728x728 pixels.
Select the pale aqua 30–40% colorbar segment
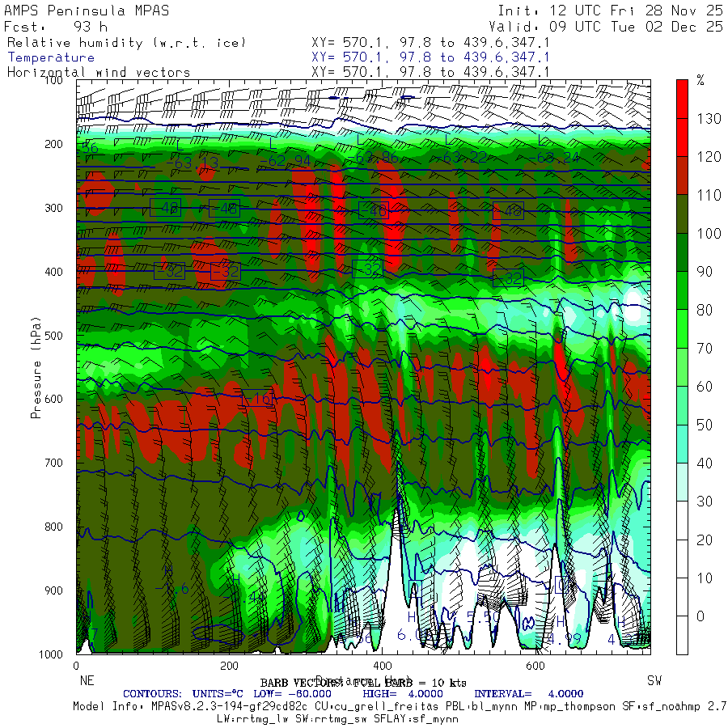tap(682, 482)
